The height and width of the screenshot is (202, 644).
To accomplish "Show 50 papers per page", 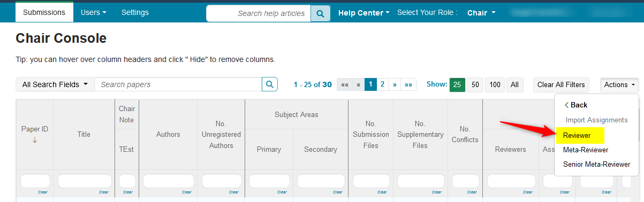I will click(x=475, y=84).
